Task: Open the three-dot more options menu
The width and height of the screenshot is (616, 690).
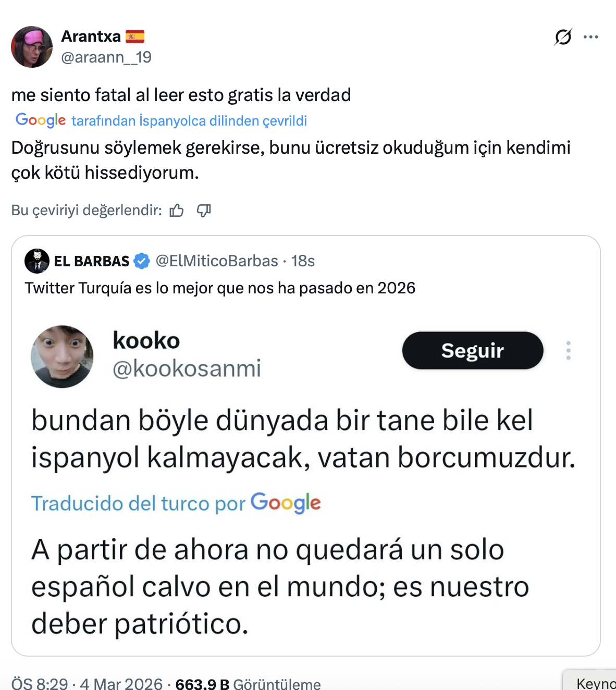Action: point(590,37)
